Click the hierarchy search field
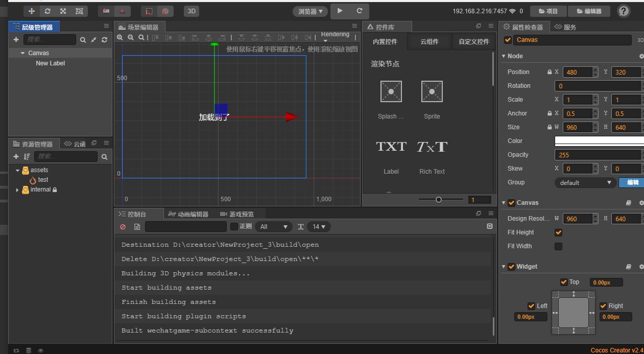This screenshot has height=354, width=644. (49, 39)
